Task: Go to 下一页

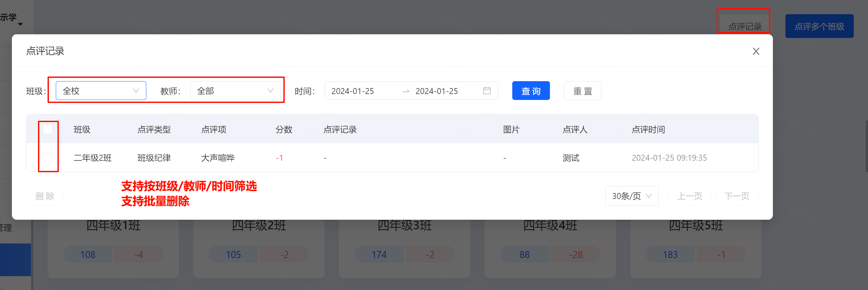Action: (x=737, y=196)
